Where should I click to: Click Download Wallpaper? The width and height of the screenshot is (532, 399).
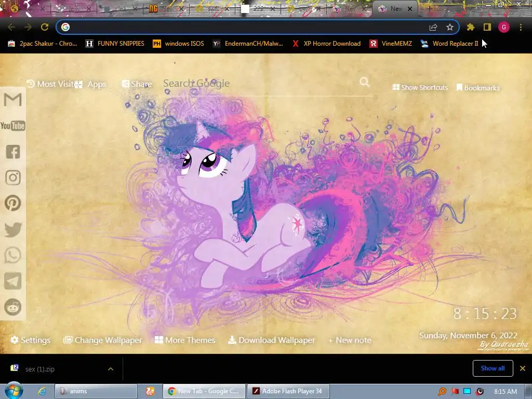271,340
